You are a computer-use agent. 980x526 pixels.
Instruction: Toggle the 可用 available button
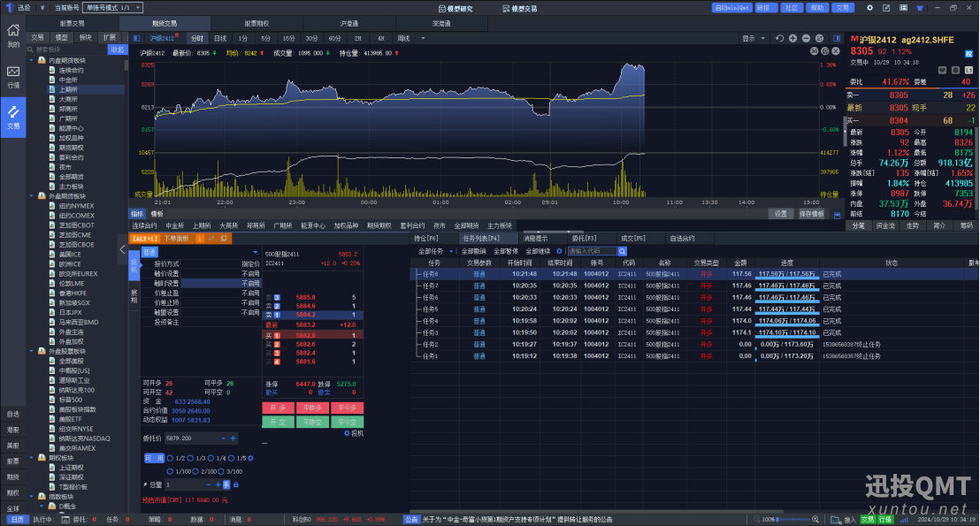point(154,459)
